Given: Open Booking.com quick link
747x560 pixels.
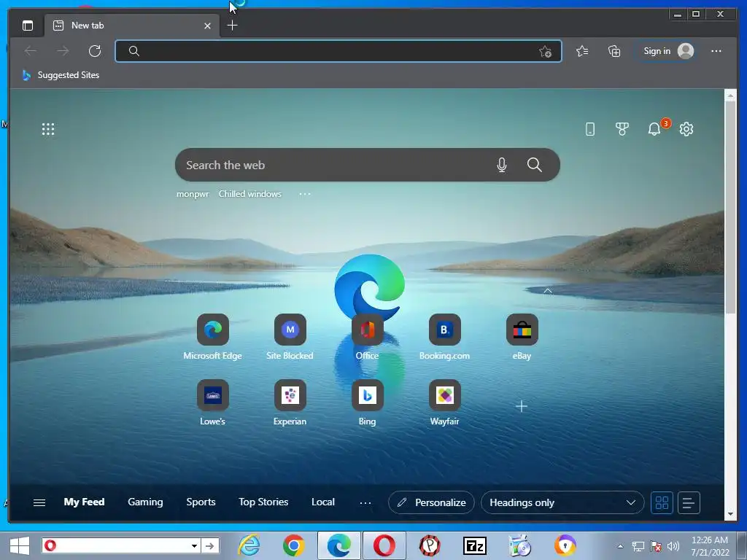Looking at the screenshot, I should [x=444, y=337].
